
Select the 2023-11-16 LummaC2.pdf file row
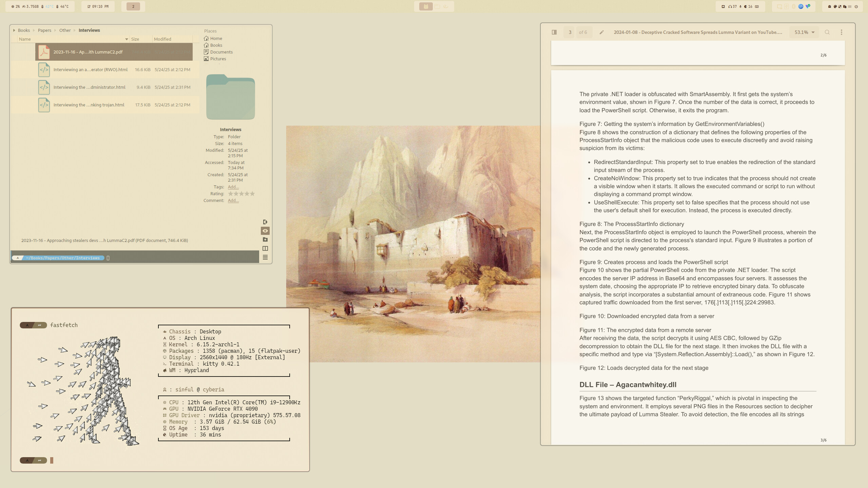click(114, 52)
